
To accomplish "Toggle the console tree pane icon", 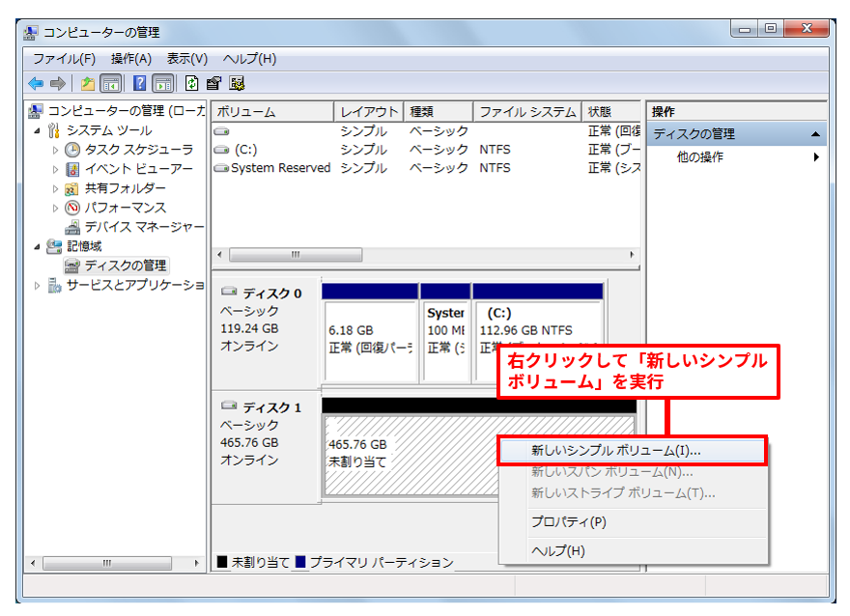I will 110,83.
